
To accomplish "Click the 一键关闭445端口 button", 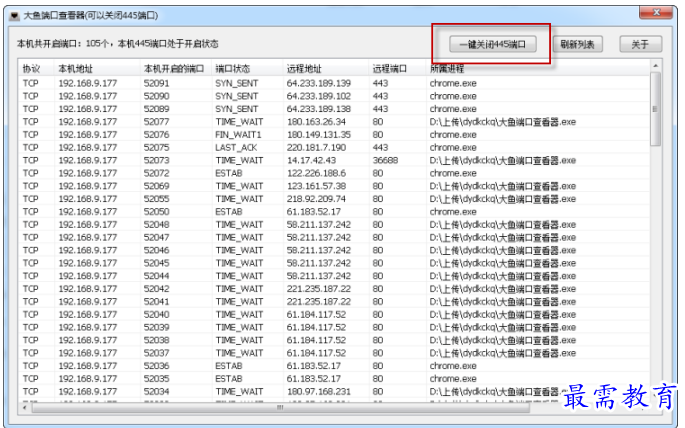I will (490, 45).
